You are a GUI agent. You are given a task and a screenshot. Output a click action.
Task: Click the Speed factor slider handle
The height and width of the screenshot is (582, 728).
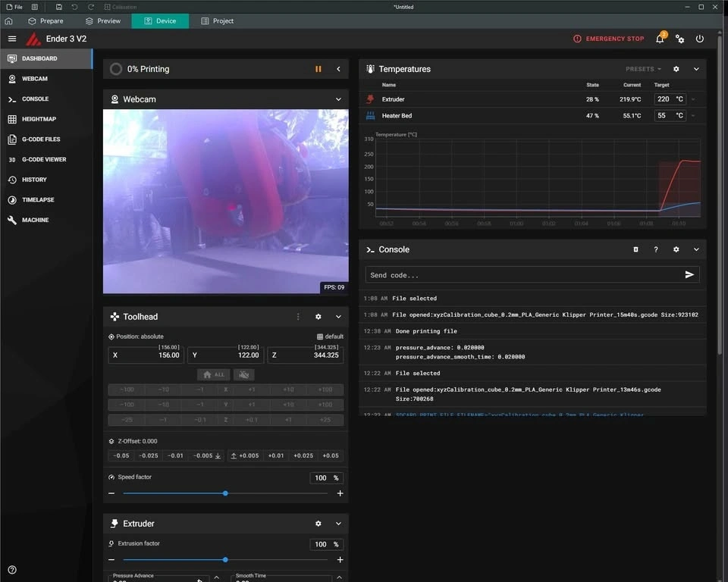[x=225, y=493]
